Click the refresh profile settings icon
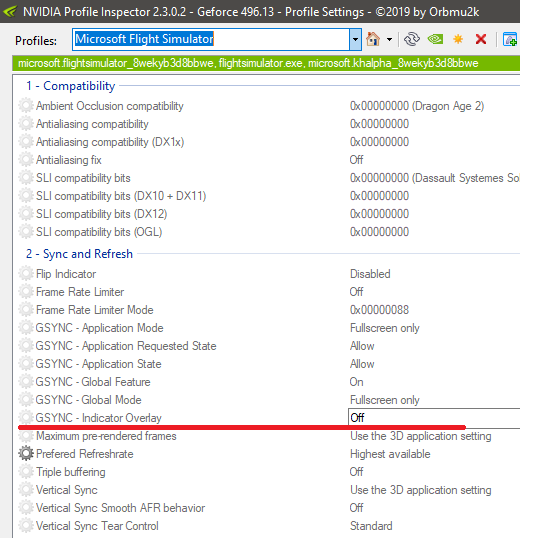 (412, 39)
